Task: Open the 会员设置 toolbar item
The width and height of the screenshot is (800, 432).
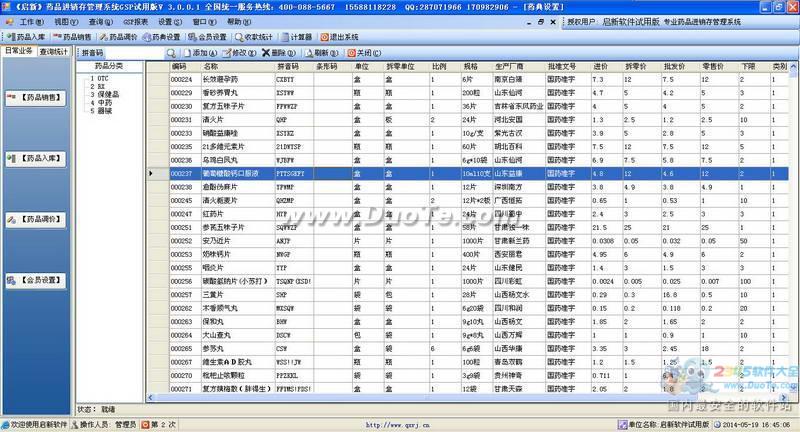Action: pyautogui.click(x=207, y=37)
